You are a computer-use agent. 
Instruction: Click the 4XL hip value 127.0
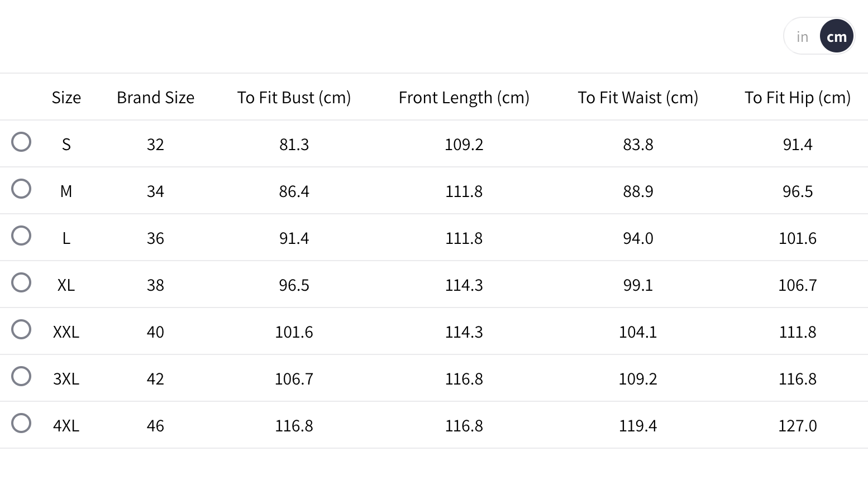coord(797,426)
